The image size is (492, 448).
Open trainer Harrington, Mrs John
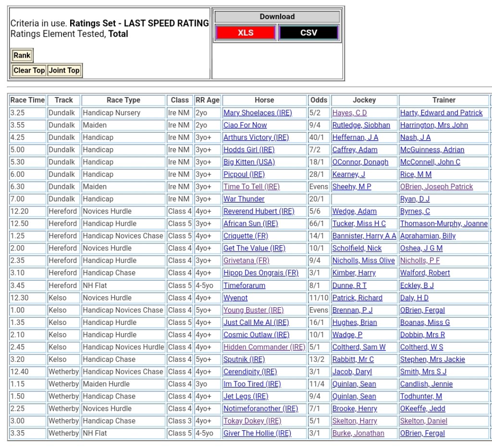pos(434,125)
